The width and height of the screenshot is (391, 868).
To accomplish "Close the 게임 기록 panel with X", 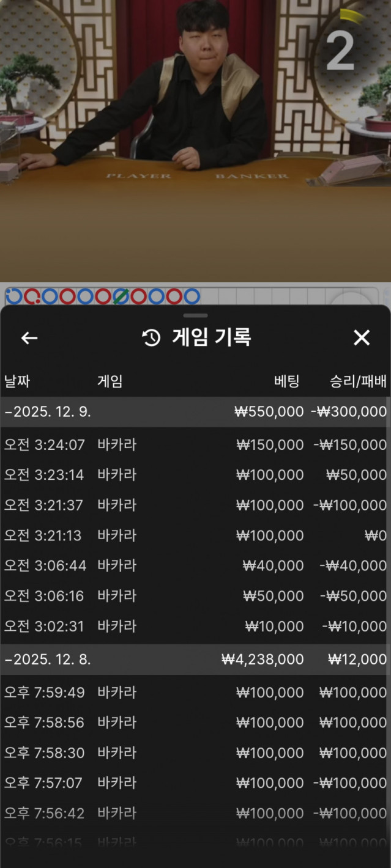I will (x=362, y=337).
